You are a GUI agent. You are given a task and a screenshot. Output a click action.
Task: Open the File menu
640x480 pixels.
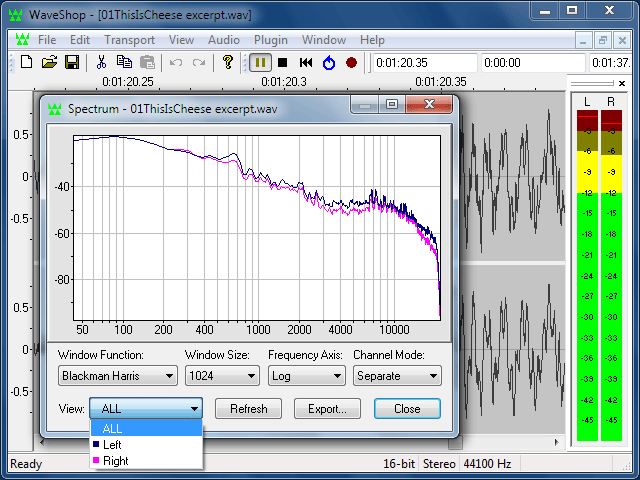tap(47, 40)
